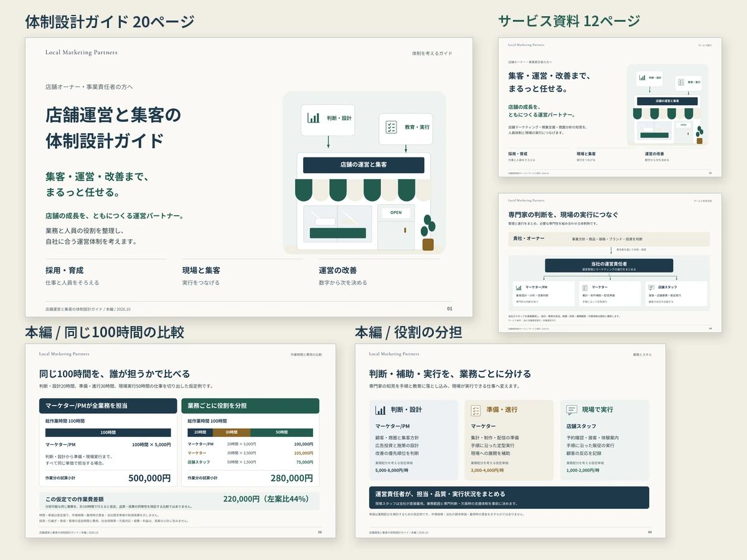Click checklist icon next to マーケター in org chart
Screen dimensions: 747x560
[x=585, y=288]
